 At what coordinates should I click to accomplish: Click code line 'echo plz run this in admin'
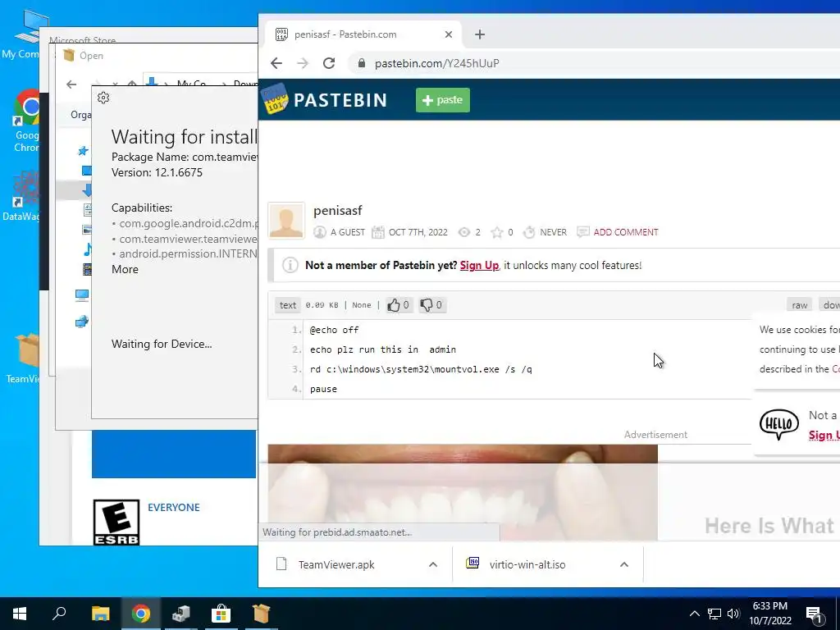[383, 349]
